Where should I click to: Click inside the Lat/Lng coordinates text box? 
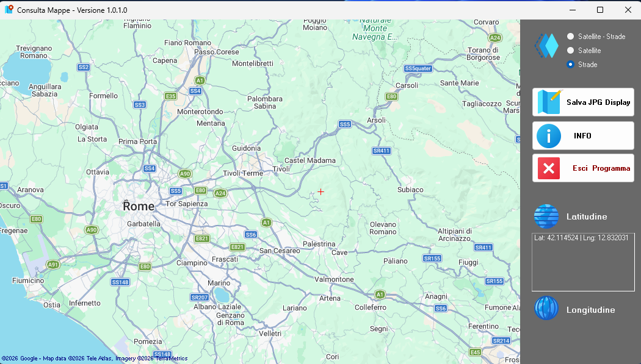[x=583, y=262]
